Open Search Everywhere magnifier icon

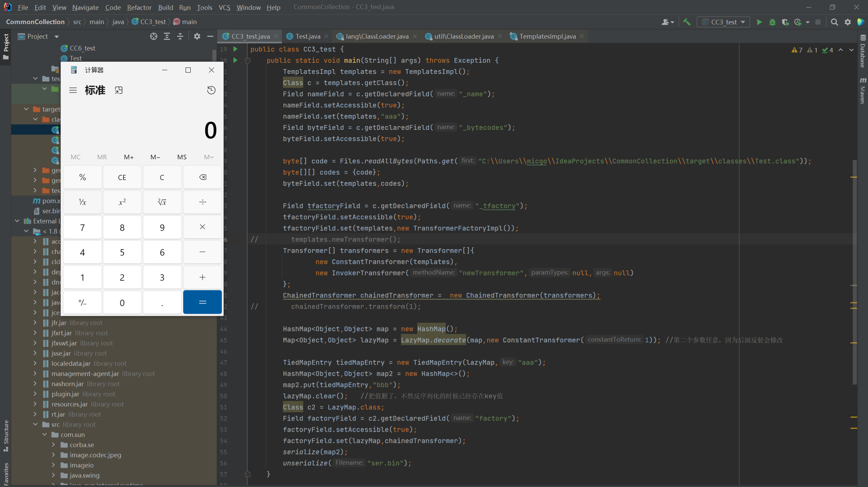click(x=834, y=22)
